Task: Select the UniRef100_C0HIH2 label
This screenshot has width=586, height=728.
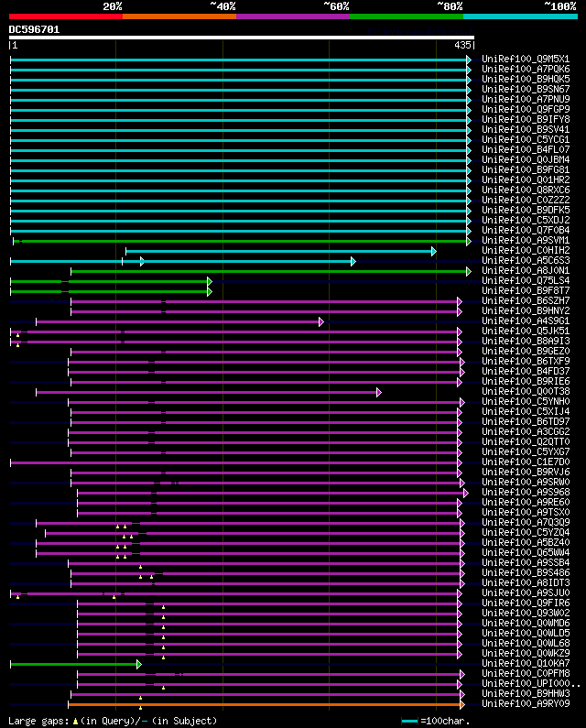Action: 526,250
